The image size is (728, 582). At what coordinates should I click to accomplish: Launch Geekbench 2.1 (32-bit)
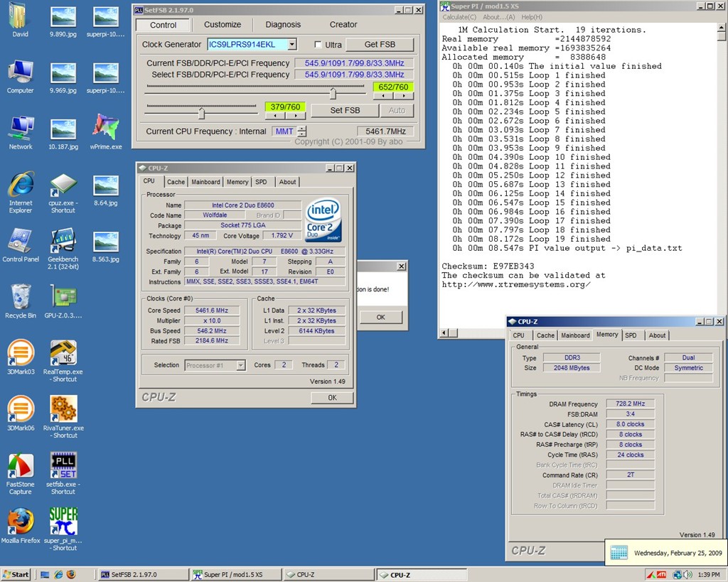click(63, 247)
